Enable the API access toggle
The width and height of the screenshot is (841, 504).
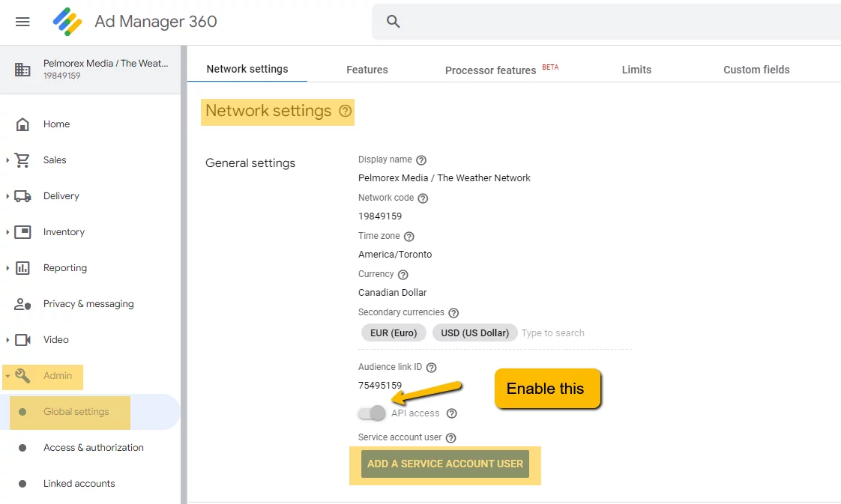[372, 413]
